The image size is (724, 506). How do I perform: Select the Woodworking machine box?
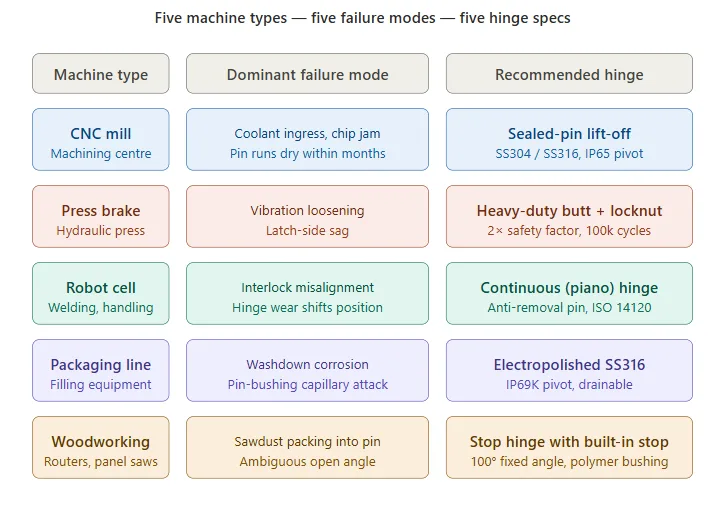101,448
